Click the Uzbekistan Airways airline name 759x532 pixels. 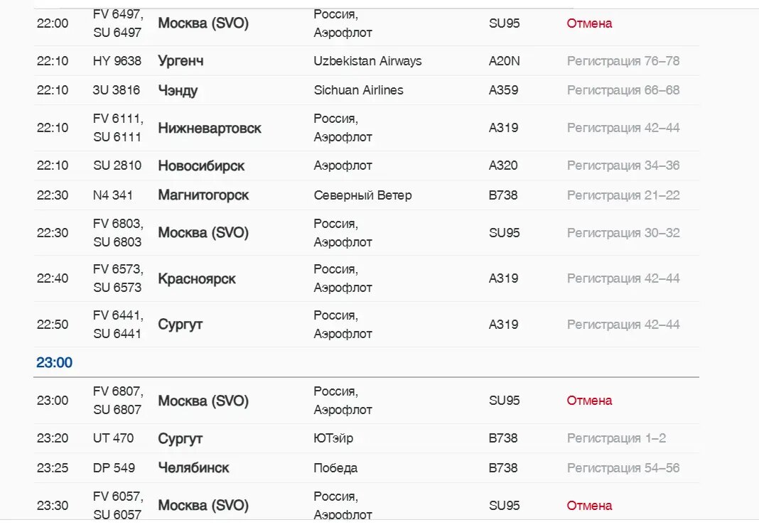tap(367, 61)
